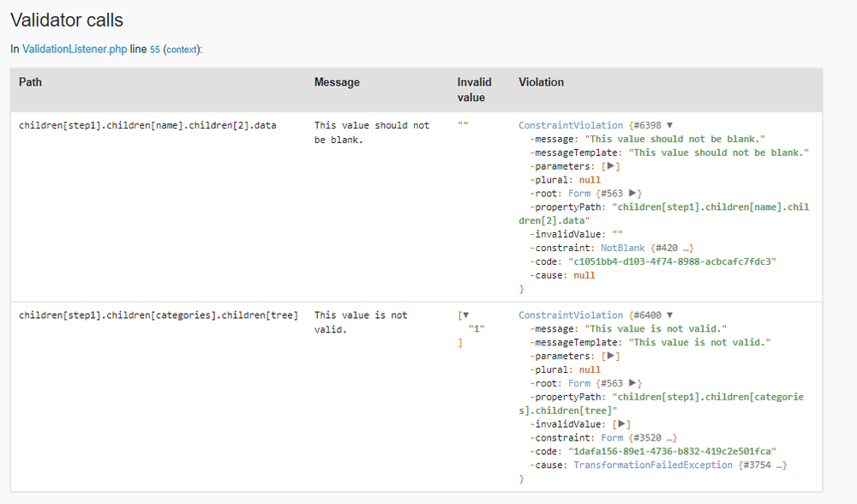
Task: Click the line number 55 link
Action: click(154, 49)
